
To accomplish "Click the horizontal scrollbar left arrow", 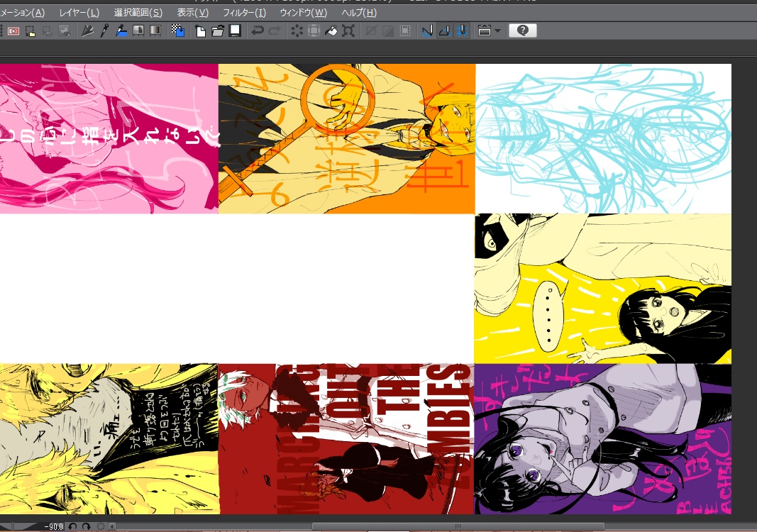I will [112, 527].
